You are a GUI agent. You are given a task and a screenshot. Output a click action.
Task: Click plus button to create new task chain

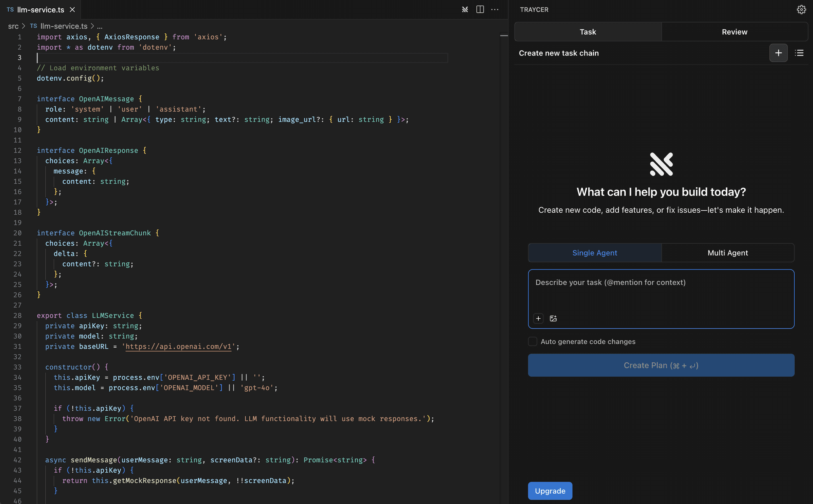pos(778,53)
